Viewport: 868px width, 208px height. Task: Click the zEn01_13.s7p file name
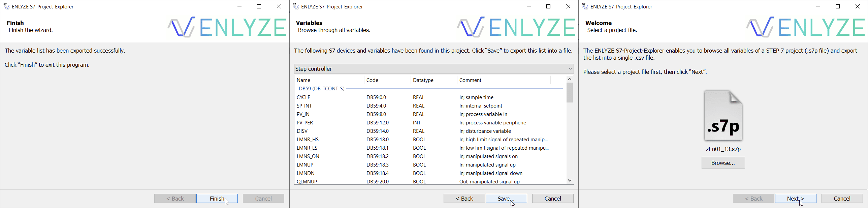click(723, 149)
